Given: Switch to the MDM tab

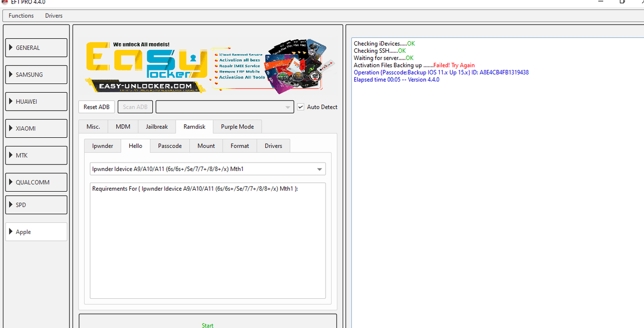Looking at the screenshot, I should (x=123, y=127).
